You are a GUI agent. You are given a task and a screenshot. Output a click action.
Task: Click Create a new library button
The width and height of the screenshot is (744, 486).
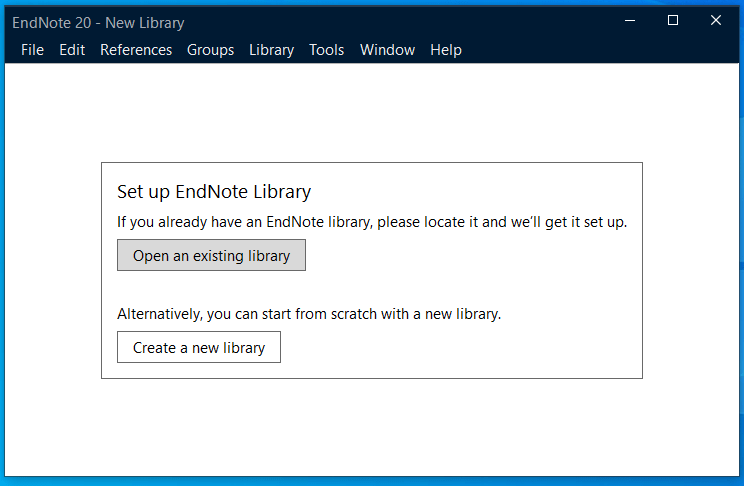(x=199, y=347)
